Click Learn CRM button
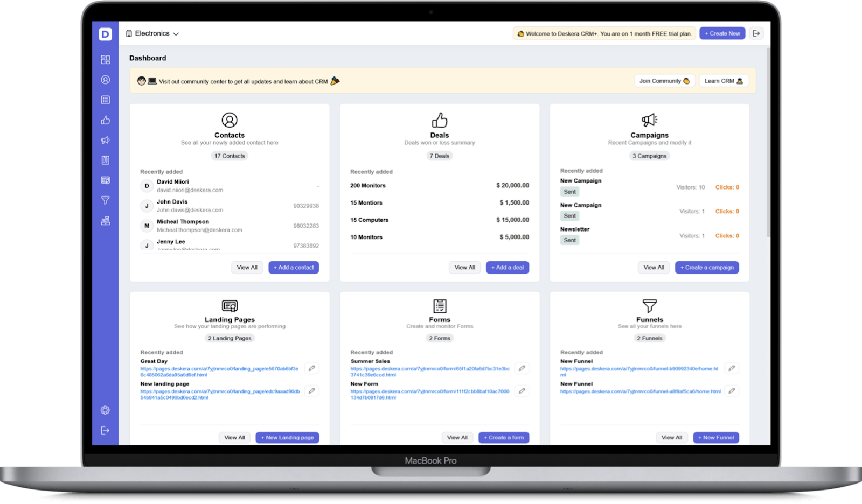Screen dimensions: 862x504 pos(724,81)
